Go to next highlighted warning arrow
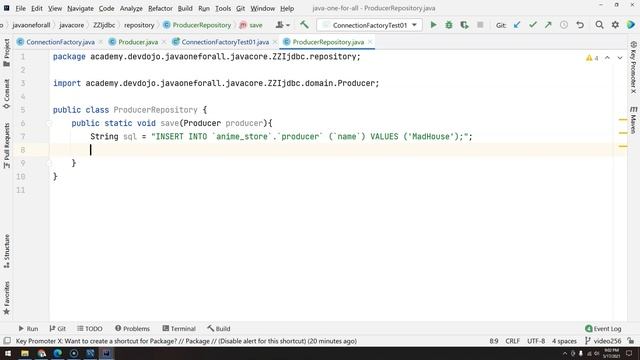Screen dimensions: 640x360 point(620,58)
